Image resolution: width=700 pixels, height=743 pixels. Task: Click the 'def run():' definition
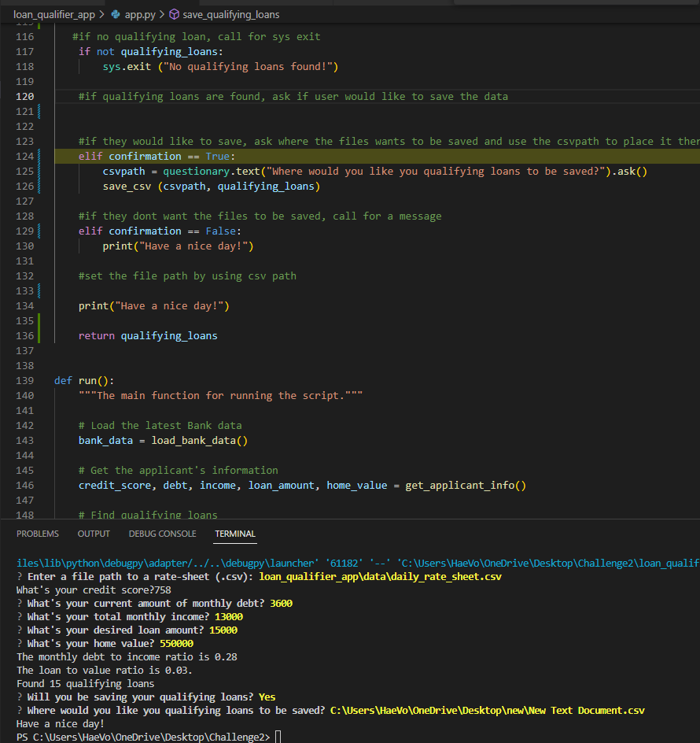pos(84,380)
